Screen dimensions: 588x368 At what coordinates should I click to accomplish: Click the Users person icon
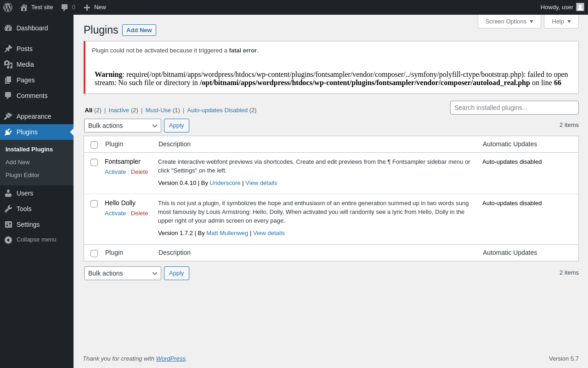click(8, 193)
